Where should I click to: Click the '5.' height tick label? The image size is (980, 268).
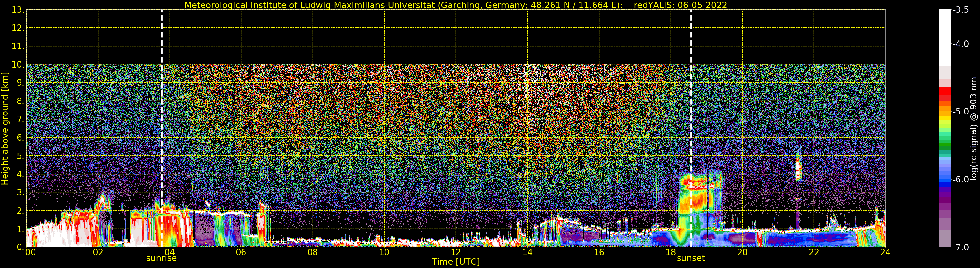(21, 156)
